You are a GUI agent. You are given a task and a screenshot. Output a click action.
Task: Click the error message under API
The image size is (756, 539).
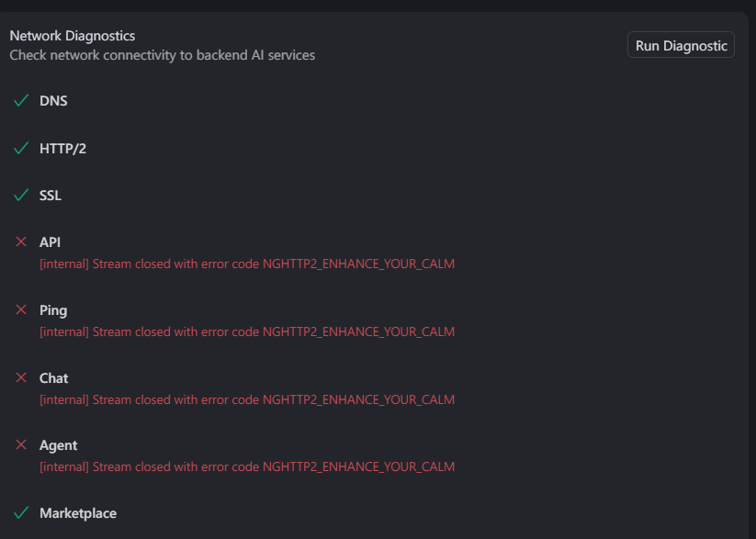(x=247, y=264)
